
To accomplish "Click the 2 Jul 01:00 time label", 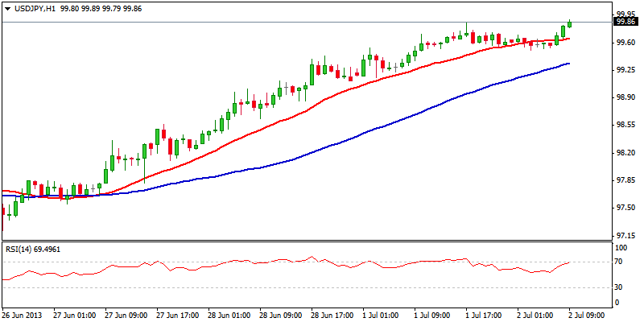I will [x=537, y=316].
